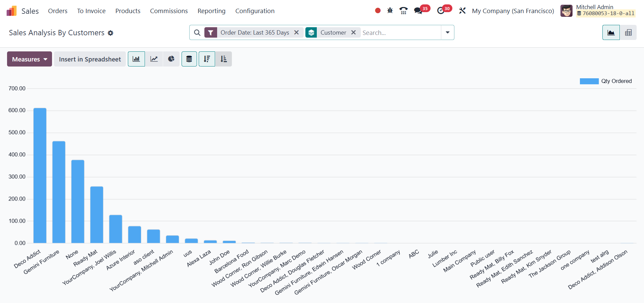The height and width of the screenshot is (303, 644).
Task: Toggle Qty Ordered legend series
Action: [589, 81]
